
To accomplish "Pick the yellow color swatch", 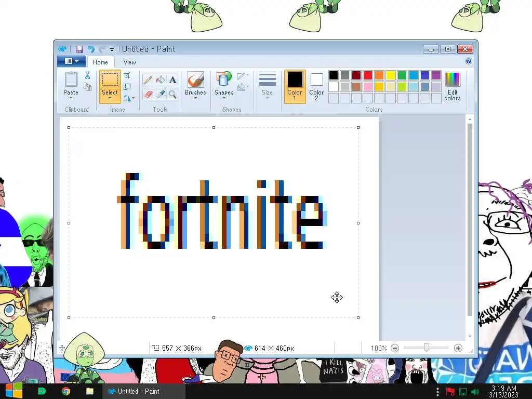I will [391, 75].
